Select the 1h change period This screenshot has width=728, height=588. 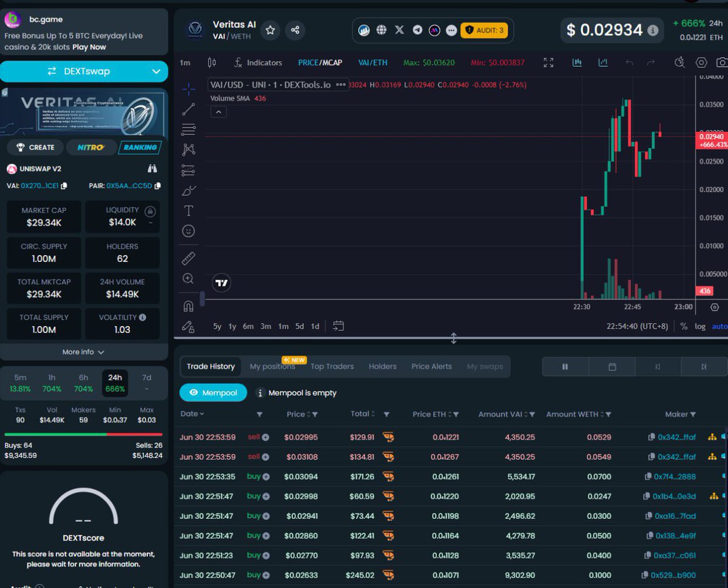52,383
